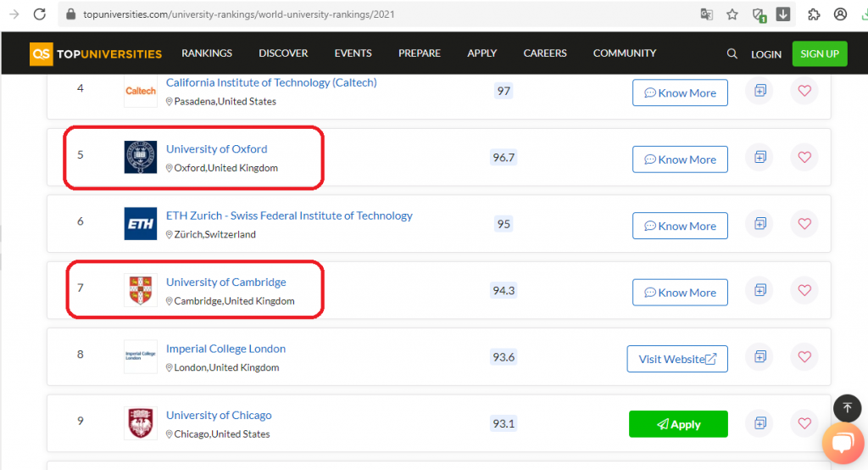Click Know More for University of Oxford
This screenshot has width=868, height=470.
coord(680,159)
